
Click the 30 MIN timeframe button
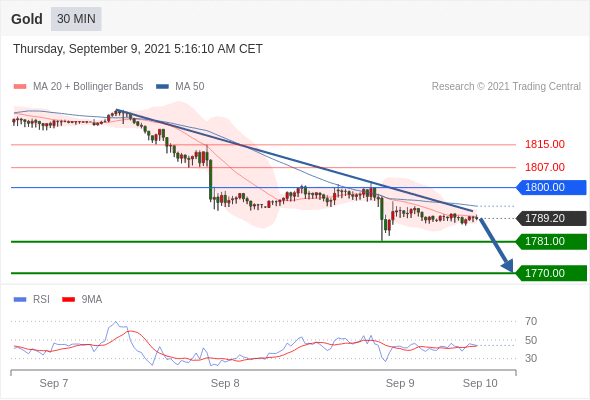tap(76, 19)
